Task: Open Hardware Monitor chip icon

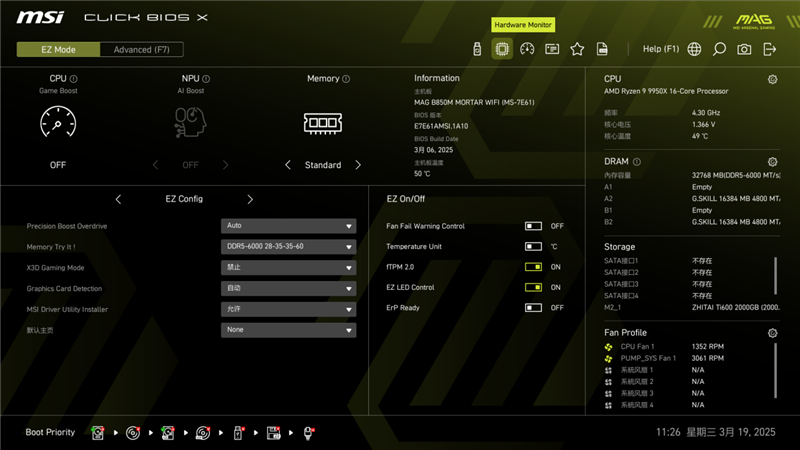Action: click(502, 49)
